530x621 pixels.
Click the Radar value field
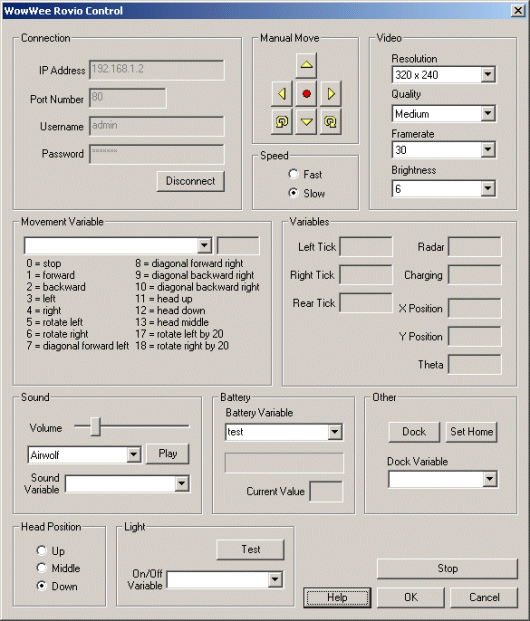point(475,247)
